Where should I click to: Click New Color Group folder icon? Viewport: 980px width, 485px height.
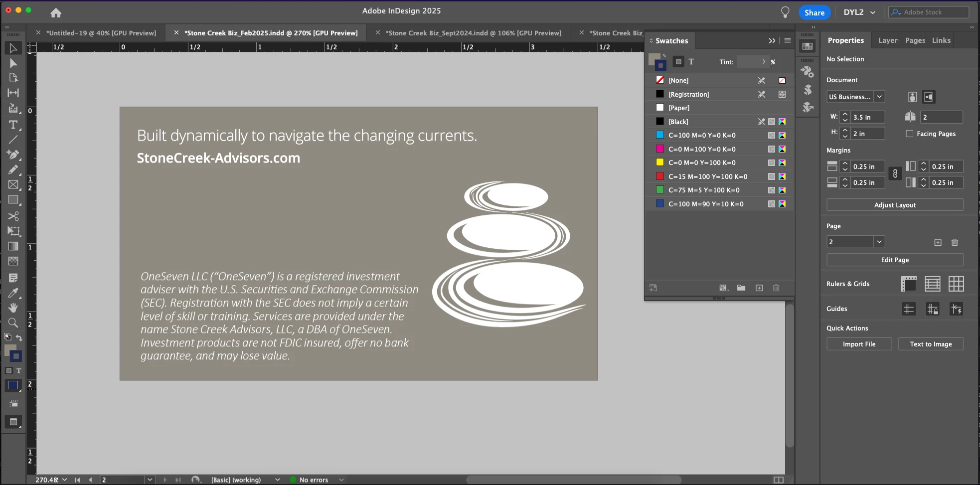click(741, 288)
